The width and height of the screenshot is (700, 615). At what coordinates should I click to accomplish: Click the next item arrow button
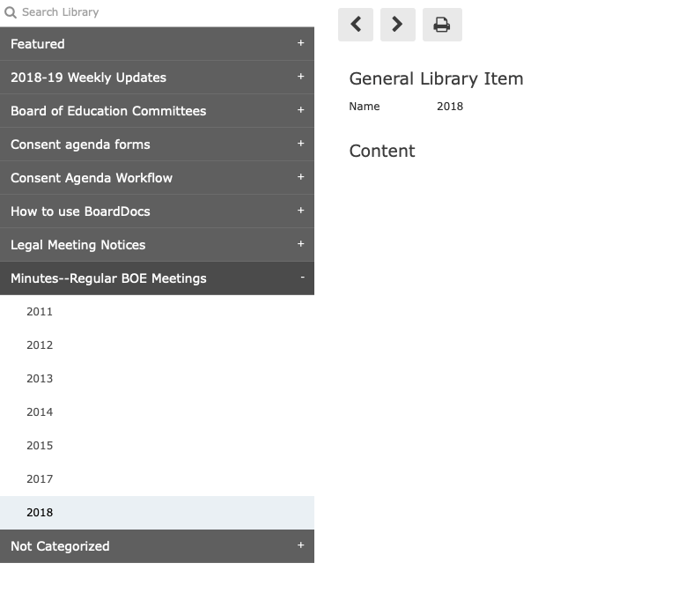[x=398, y=25]
